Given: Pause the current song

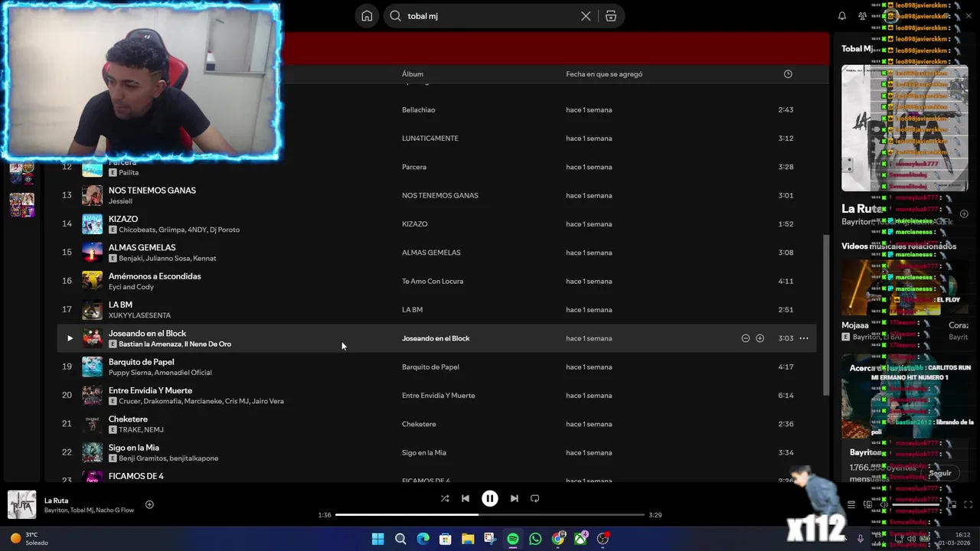Looking at the screenshot, I should coord(490,498).
